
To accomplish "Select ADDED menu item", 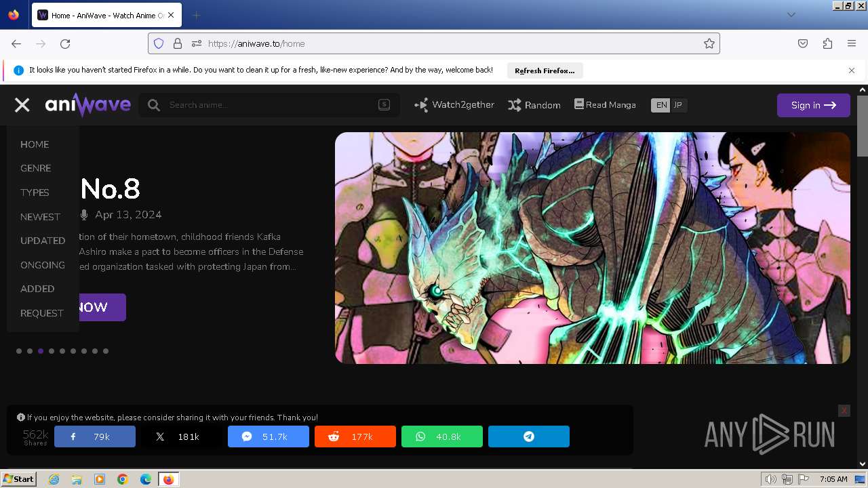I will (x=37, y=289).
